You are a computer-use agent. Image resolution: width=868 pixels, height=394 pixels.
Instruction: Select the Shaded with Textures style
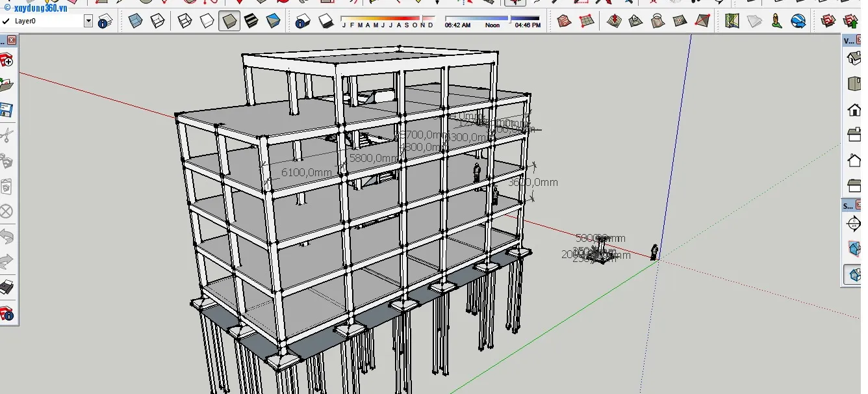pyautogui.click(x=251, y=21)
